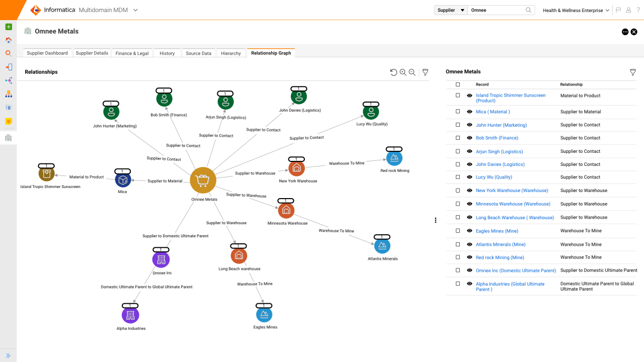Open the Minnesota Warehouse (Warehouse) link
The width and height of the screenshot is (644, 362).
[x=513, y=204]
